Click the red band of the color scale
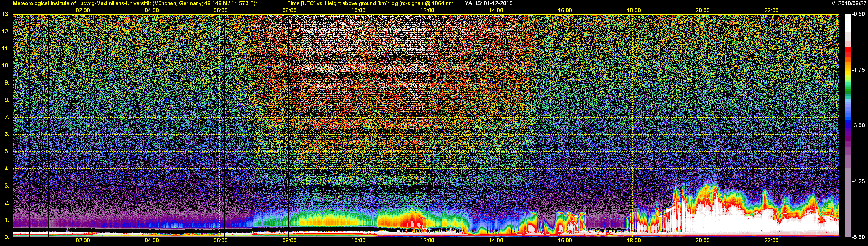Screen dimensions: 868x246 [848, 50]
